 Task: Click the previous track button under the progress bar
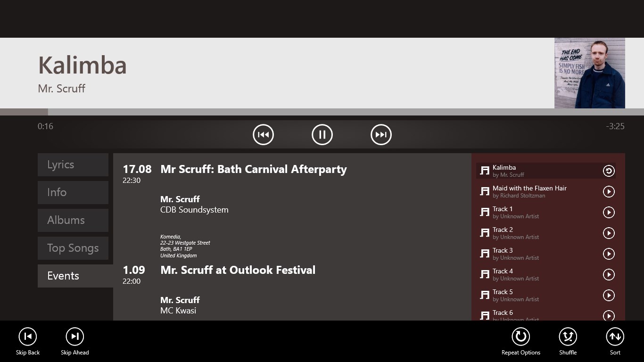pos(263,135)
